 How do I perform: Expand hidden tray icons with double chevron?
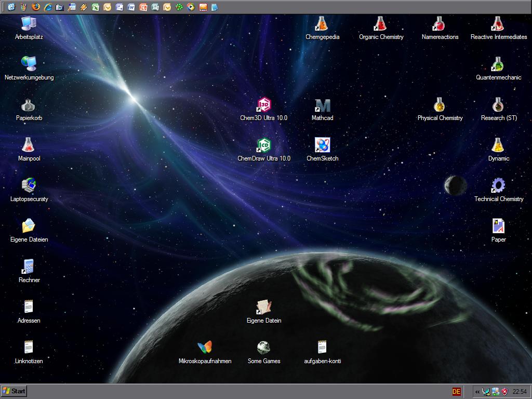477,392
